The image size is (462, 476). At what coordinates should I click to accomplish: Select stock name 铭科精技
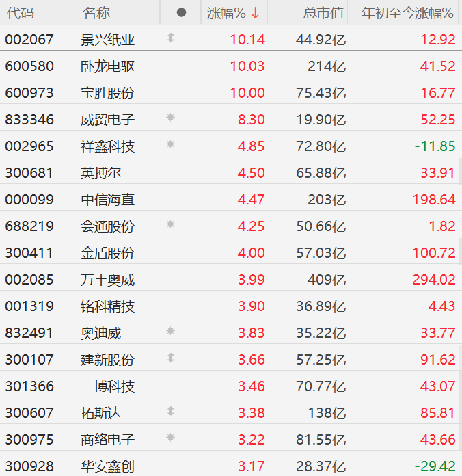click(107, 306)
